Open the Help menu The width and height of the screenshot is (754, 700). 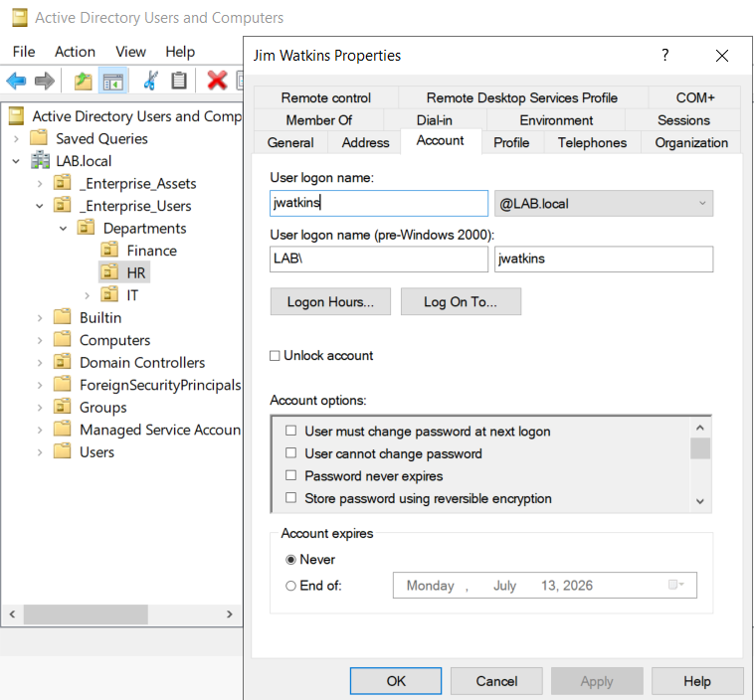click(x=180, y=52)
